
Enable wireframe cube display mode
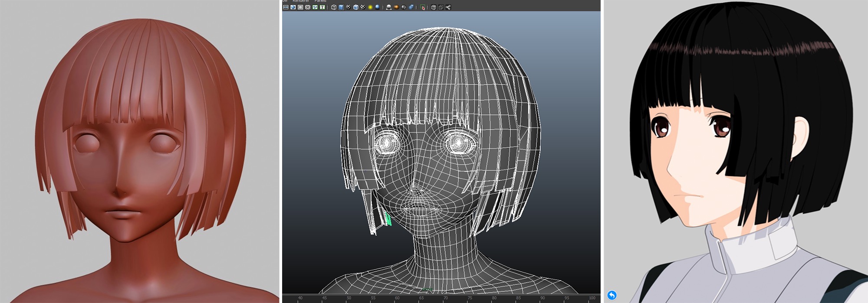(334, 7)
